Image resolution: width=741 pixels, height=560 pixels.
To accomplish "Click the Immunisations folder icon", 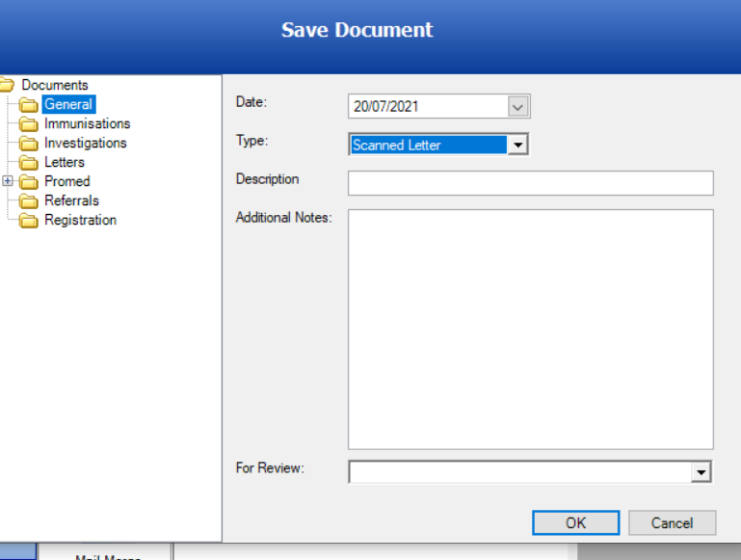I will (x=29, y=123).
